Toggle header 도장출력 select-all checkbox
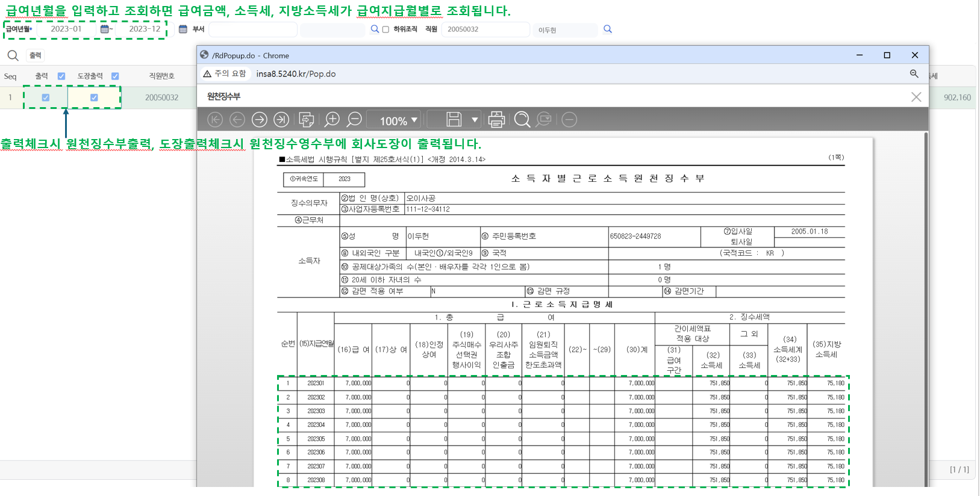 (115, 76)
